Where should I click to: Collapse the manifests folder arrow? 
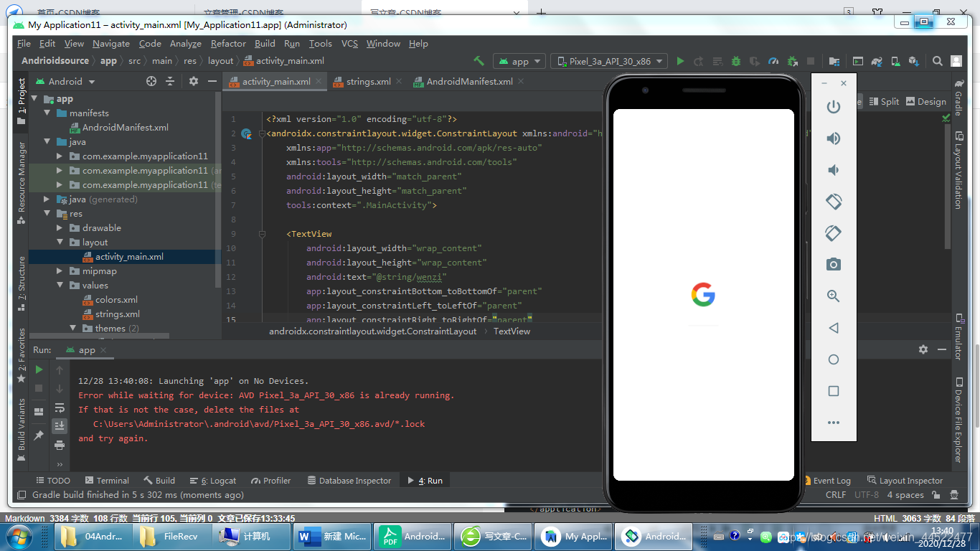[47, 113]
